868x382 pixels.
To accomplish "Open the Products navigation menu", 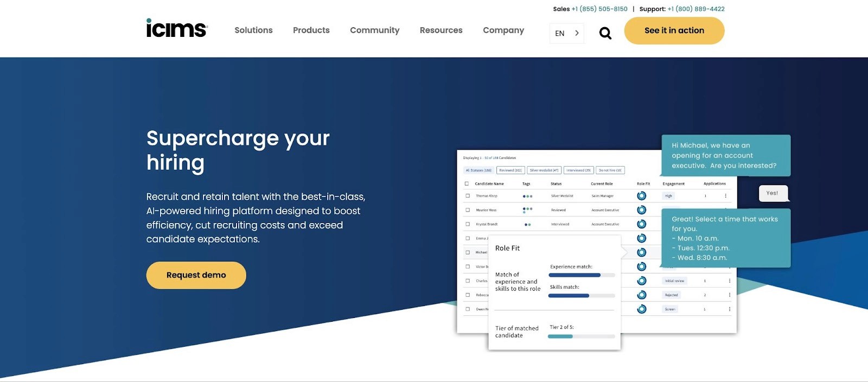I will tap(311, 30).
